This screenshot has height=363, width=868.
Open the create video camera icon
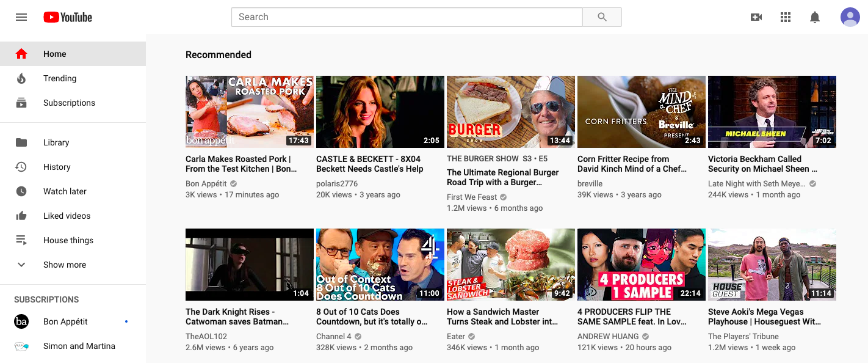(x=756, y=17)
